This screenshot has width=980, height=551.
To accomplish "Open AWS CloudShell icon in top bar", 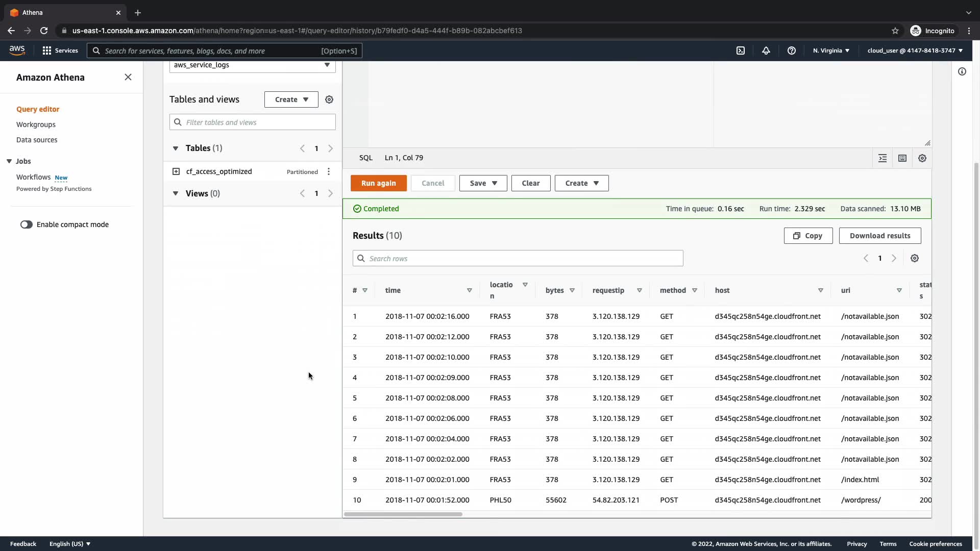I will [741, 51].
